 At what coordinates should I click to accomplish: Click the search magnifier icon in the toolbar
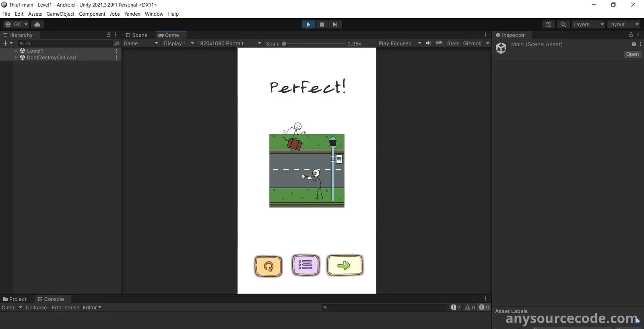pyautogui.click(x=563, y=25)
